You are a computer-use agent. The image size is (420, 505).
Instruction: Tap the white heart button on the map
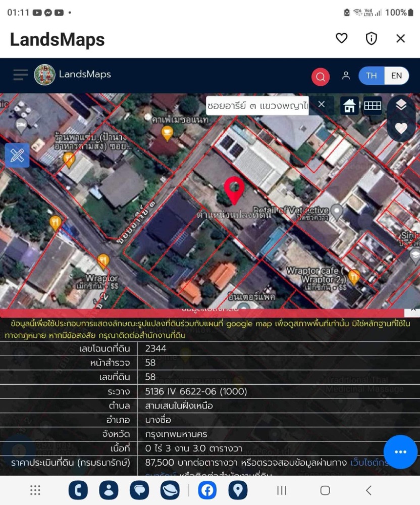(401, 129)
